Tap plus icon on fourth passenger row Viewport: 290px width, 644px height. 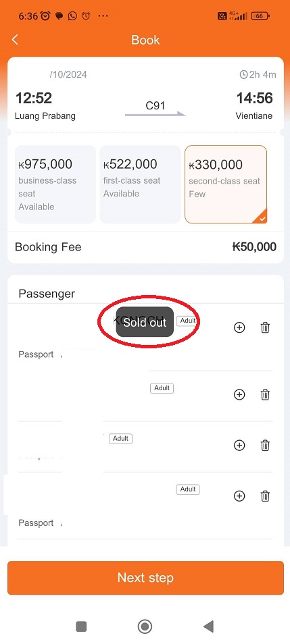(x=239, y=496)
